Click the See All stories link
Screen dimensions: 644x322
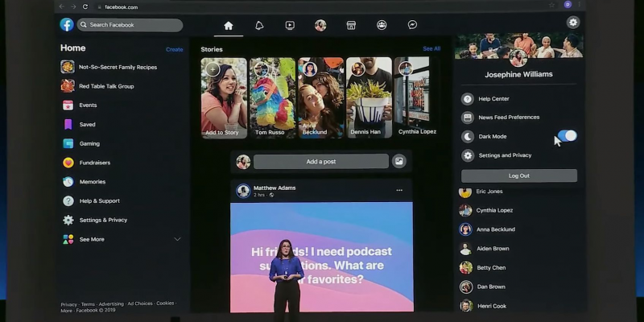pos(431,49)
